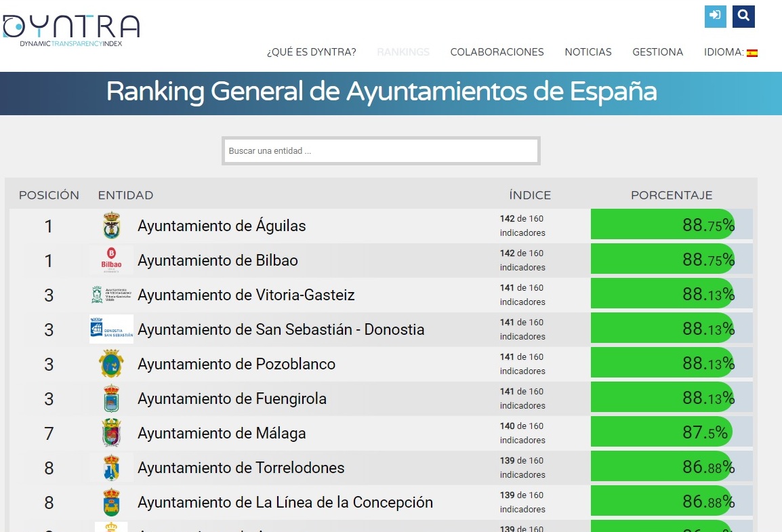Click the search magnifier icon
This screenshot has height=532, width=782.
743,16
